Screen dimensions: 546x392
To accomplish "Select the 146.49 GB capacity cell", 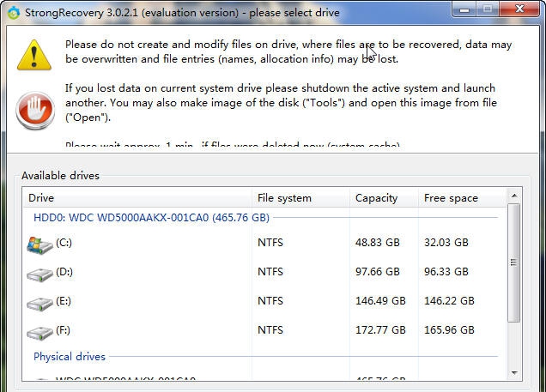I will (x=380, y=301).
